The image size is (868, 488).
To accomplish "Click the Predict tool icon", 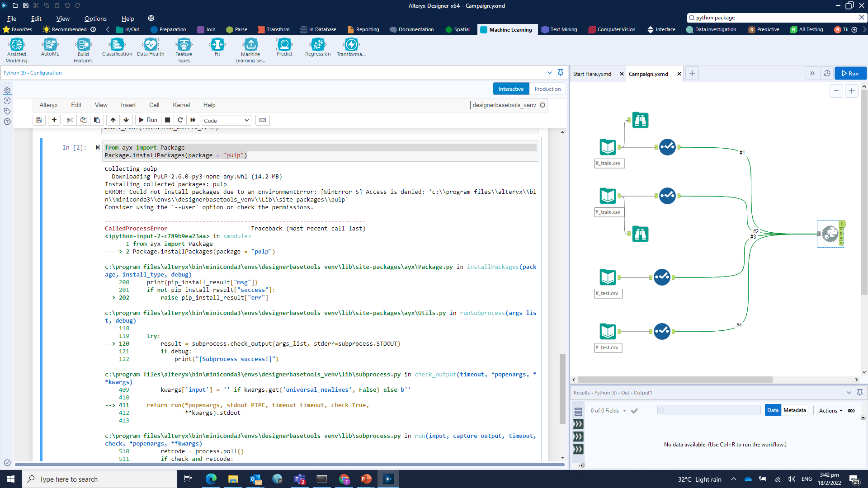I will pos(284,45).
